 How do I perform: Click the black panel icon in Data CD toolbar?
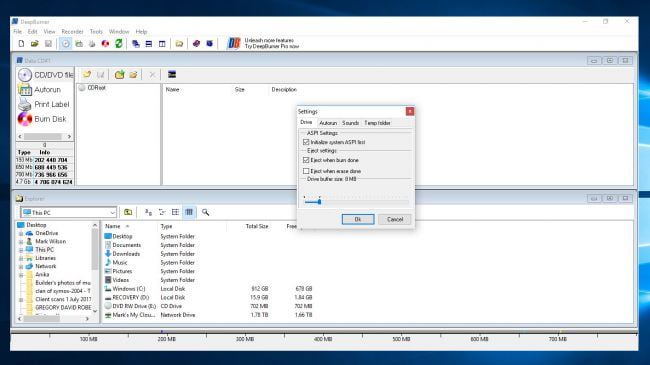click(172, 75)
